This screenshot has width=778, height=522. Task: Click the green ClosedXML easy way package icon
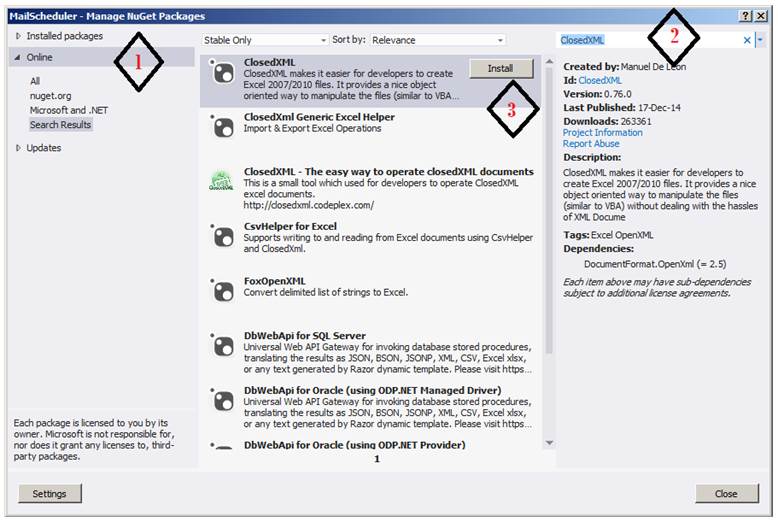(x=221, y=181)
